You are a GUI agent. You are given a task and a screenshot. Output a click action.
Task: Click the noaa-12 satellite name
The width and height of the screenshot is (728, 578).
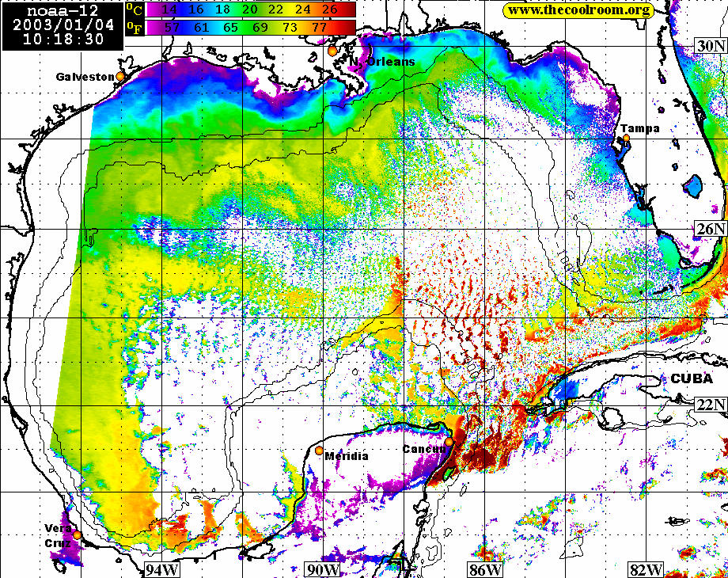click(x=63, y=11)
